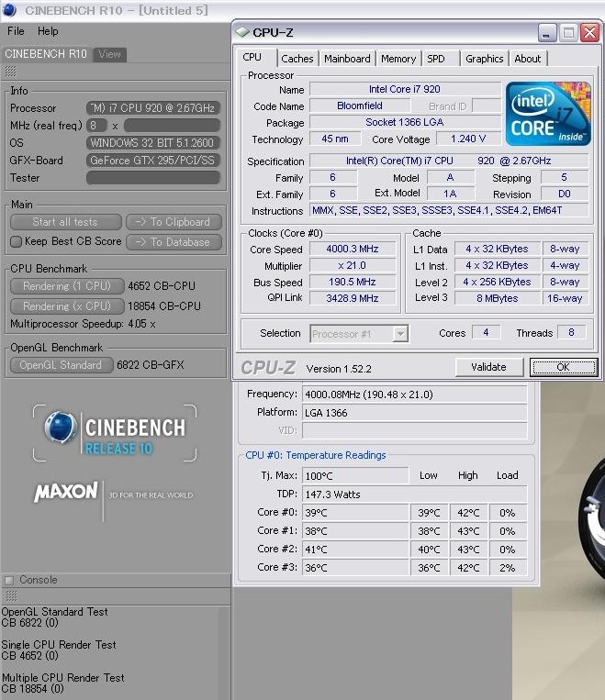This screenshot has height=700, width=605.
Task: Switch to the Mainboard tab in CPU-Z
Action: (x=347, y=59)
